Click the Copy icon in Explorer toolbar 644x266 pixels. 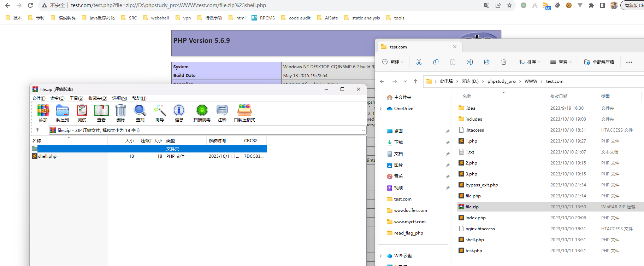point(436,62)
